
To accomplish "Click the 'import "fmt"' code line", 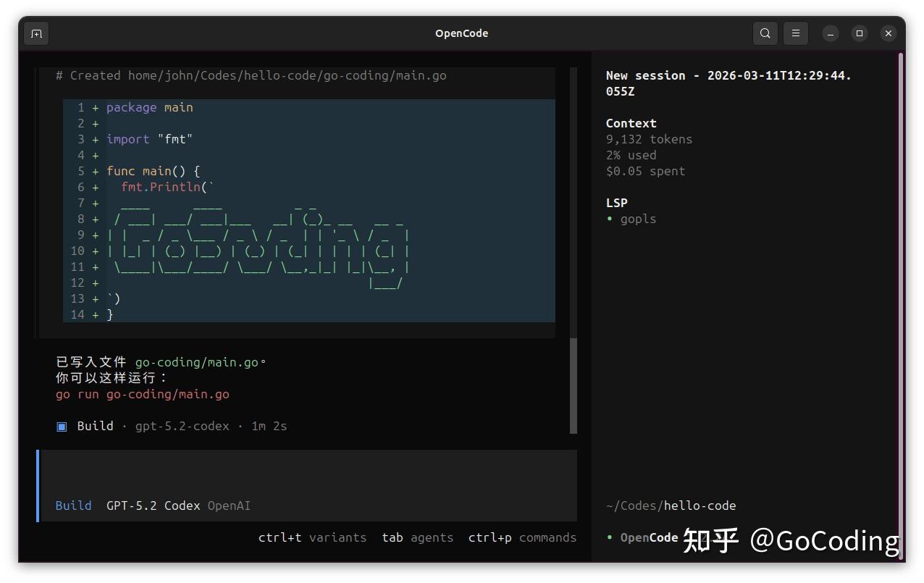I will (150, 139).
